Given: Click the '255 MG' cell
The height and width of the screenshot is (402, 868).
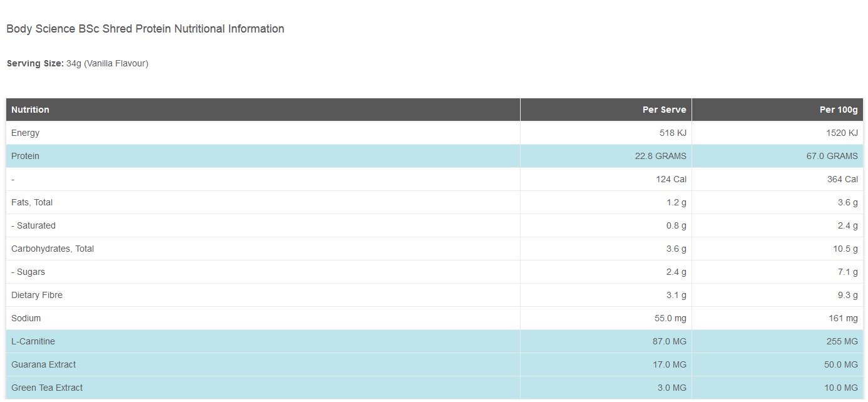Looking at the screenshot, I should [x=777, y=341].
